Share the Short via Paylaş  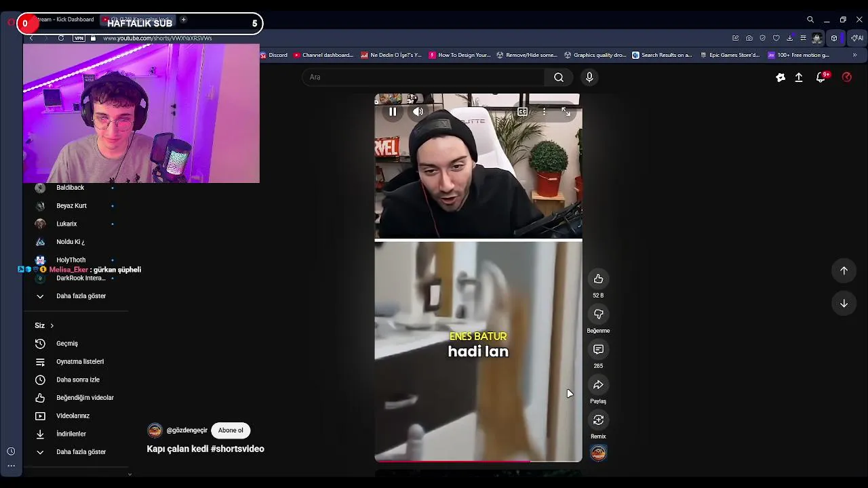point(598,384)
